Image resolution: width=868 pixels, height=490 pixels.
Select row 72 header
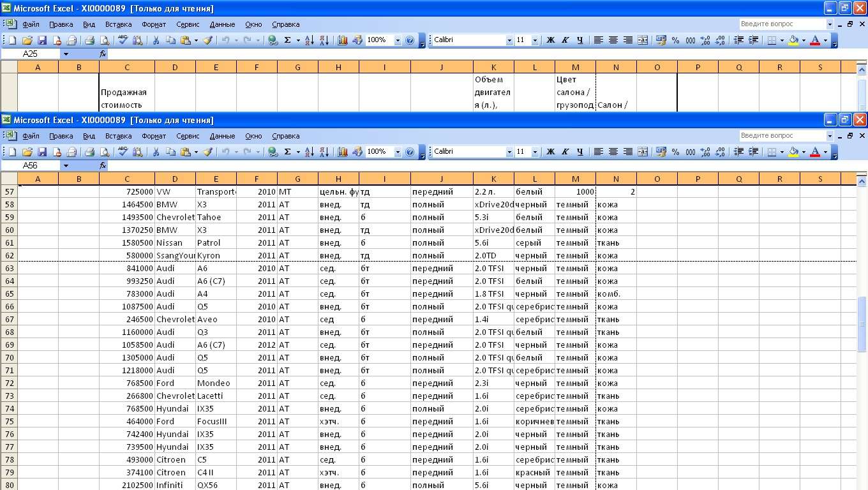click(9, 383)
